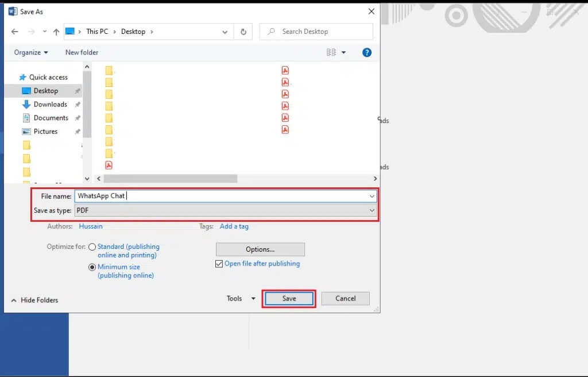This screenshot has width=588, height=377.
Task: Select Minimum size publishing online option
Action: click(92, 267)
